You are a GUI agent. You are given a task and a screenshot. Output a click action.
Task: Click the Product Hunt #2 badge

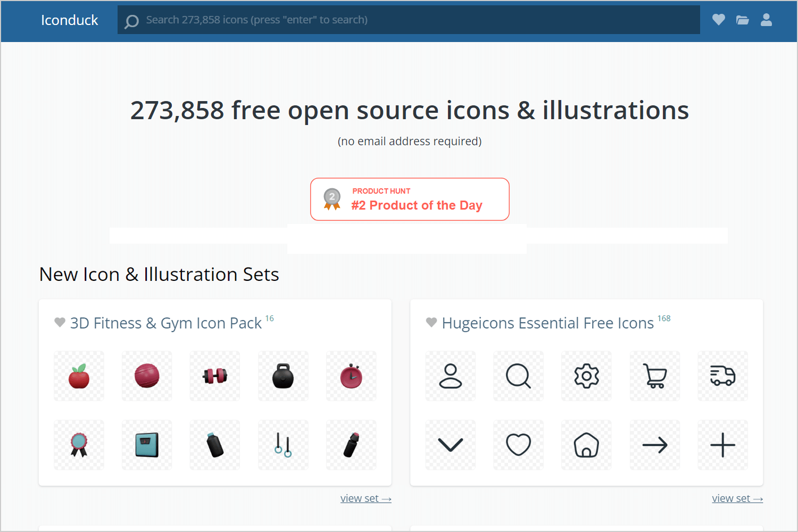click(x=410, y=199)
